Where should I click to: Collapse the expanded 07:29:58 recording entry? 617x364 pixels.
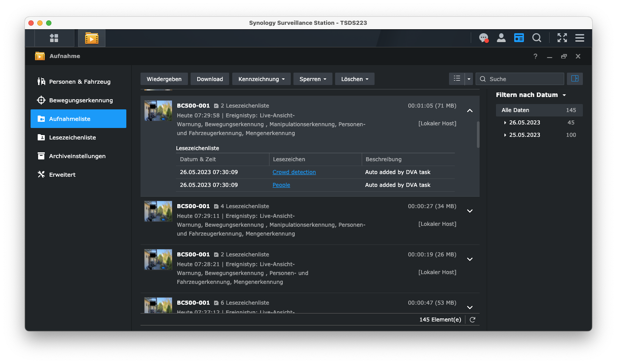470,111
